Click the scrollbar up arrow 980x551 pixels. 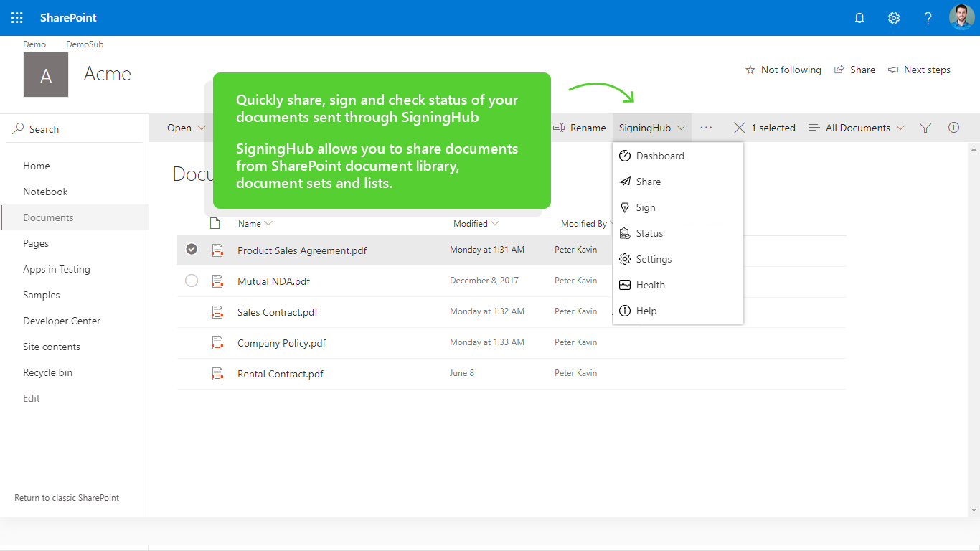(974, 149)
